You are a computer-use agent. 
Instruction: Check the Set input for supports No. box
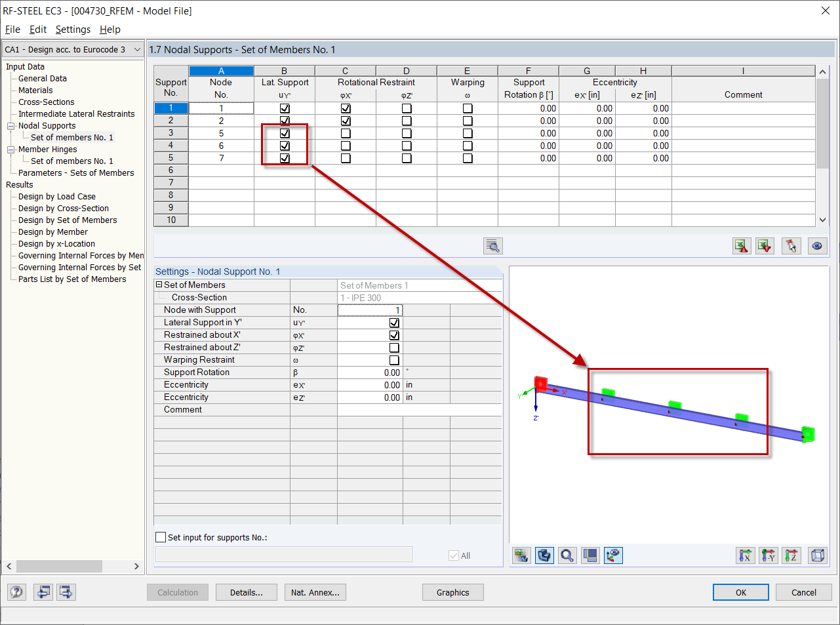click(160, 536)
